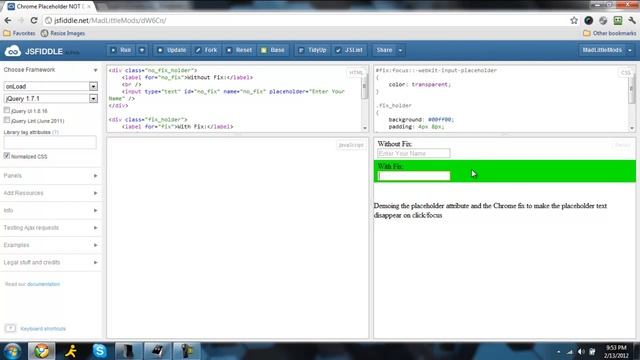
Task: Bookmark page with the star icon
Action: [574, 20]
